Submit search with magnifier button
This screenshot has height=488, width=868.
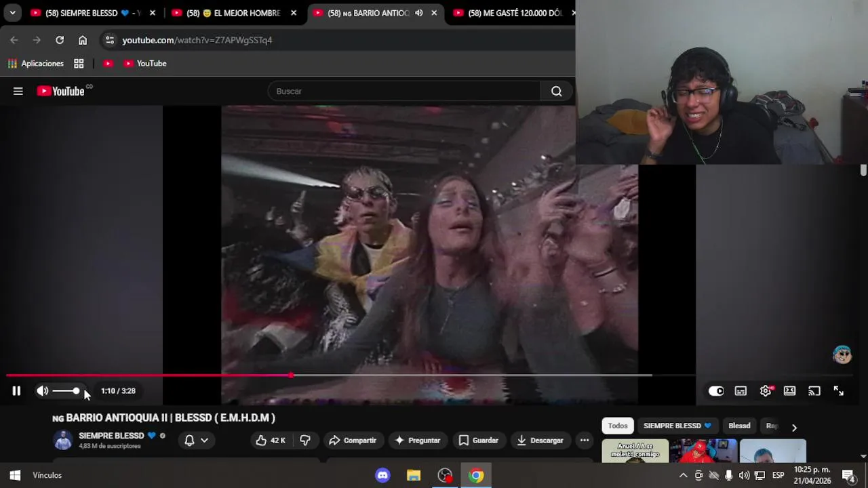pyautogui.click(x=557, y=91)
